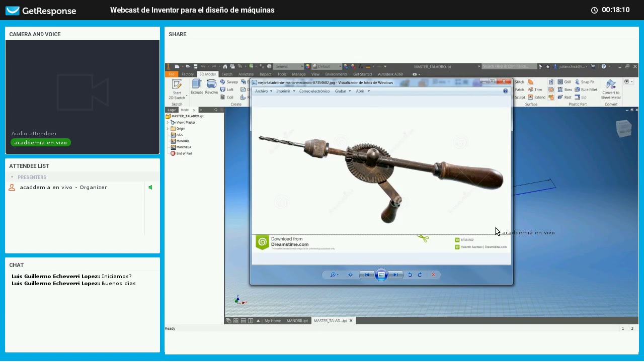This screenshot has width=644, height=362.
Task: Select the Grill plastic part tool
Action: tap(564, 82)
